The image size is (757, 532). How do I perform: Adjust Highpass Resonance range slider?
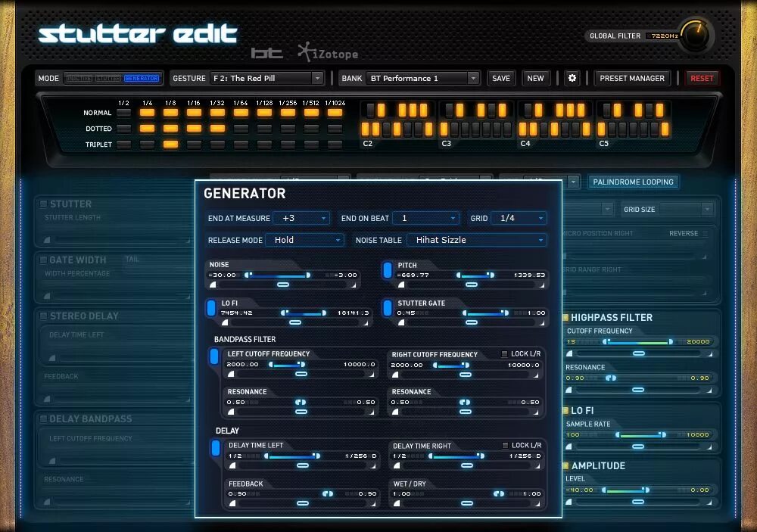coord(611,378)
